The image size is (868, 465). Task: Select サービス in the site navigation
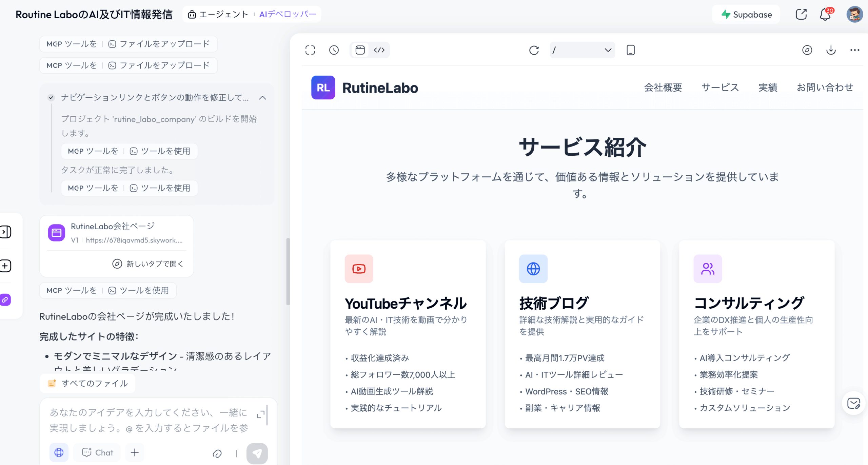(x=720, y=87)
